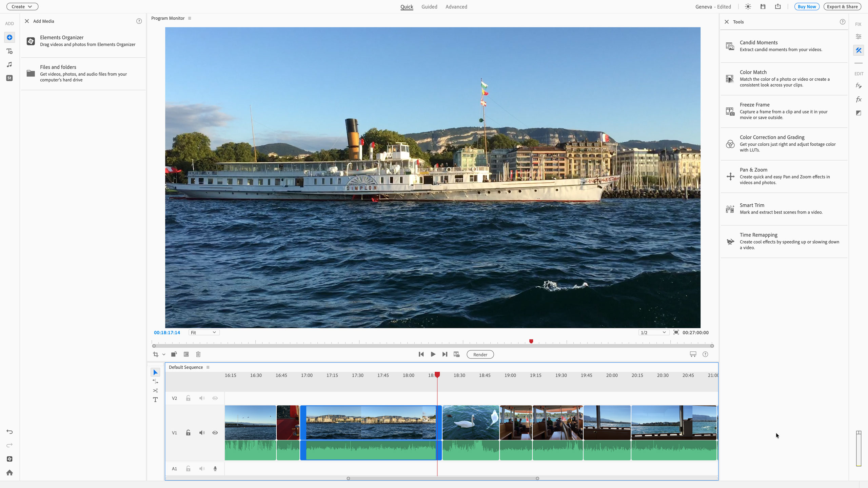Image resolution: width=868 pixels, height=488 pixels.
Task: Open the Music panel note icon
Action: pyautogui.click(x=9, y=64)
